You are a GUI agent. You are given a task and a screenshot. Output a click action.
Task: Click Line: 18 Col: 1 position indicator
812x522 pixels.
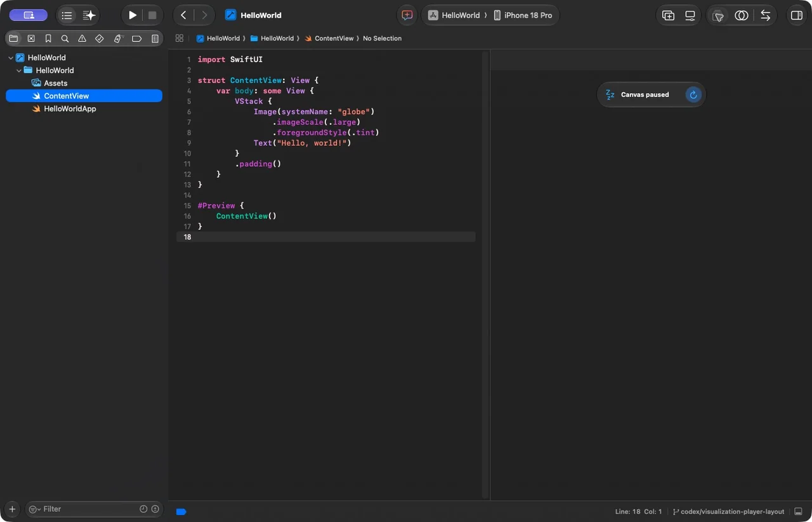pyautogui.click(x=638, y=511)
